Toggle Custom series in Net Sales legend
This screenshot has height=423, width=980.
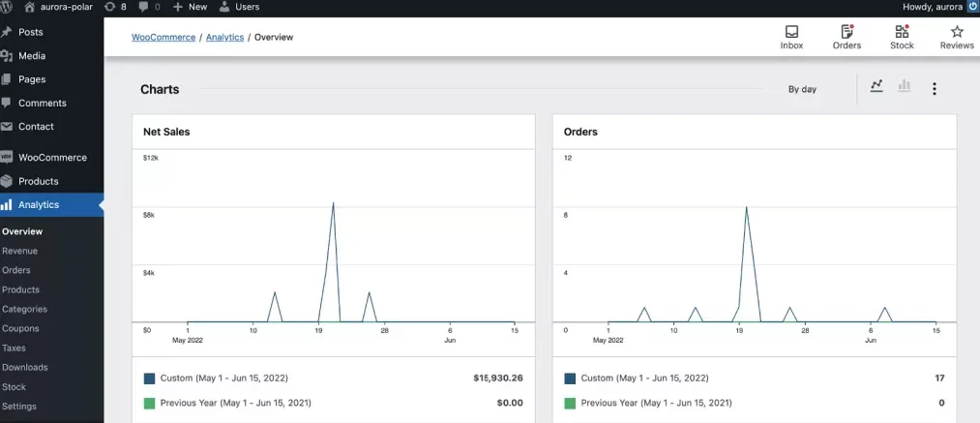150,378
